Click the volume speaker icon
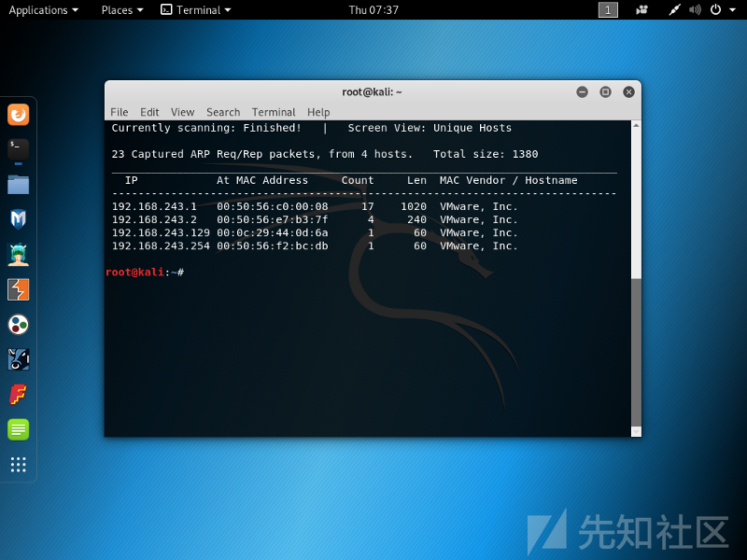Viewport: 747px width, 560px height. (695, 10)
